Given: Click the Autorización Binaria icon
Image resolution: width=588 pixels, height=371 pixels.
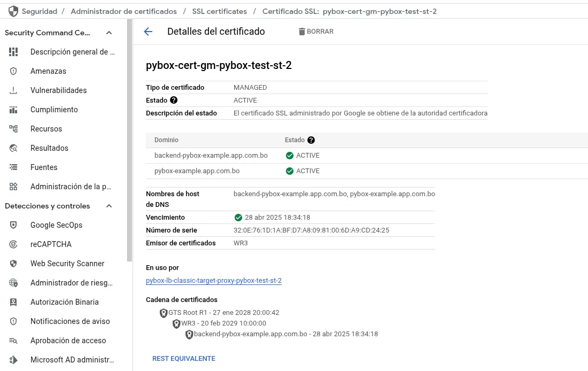Looking at the screenshot, I should [13, 302].
